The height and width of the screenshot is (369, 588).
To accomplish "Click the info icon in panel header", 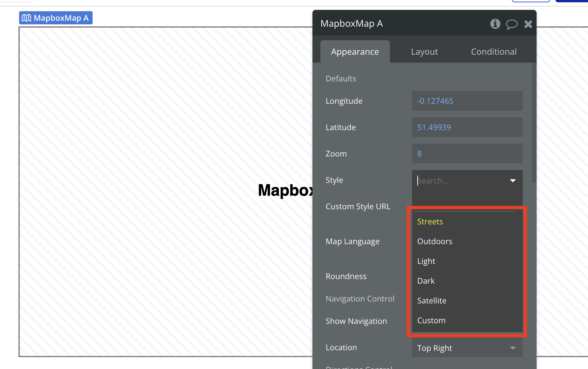I will (495, 24).
